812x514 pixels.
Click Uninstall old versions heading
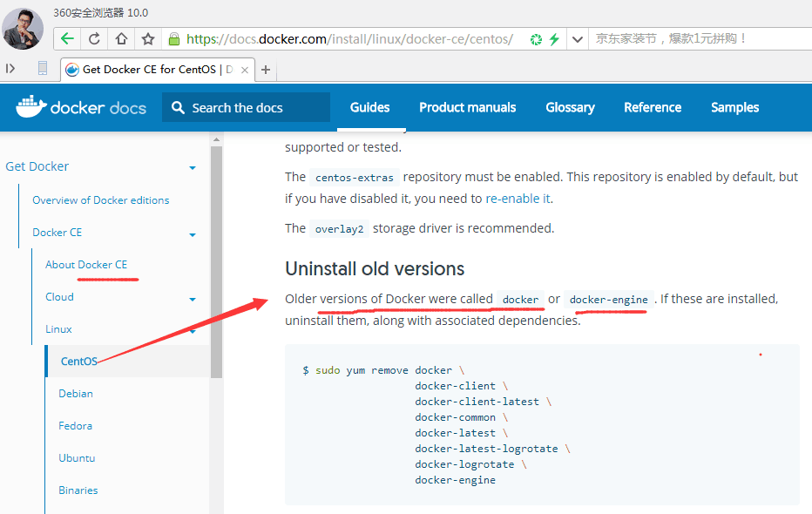tap(375, 268)
